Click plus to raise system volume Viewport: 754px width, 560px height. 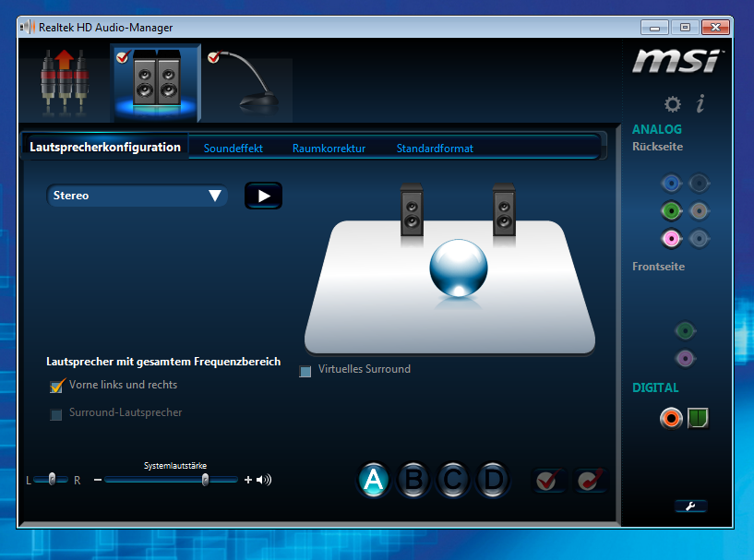pos(248,480)
